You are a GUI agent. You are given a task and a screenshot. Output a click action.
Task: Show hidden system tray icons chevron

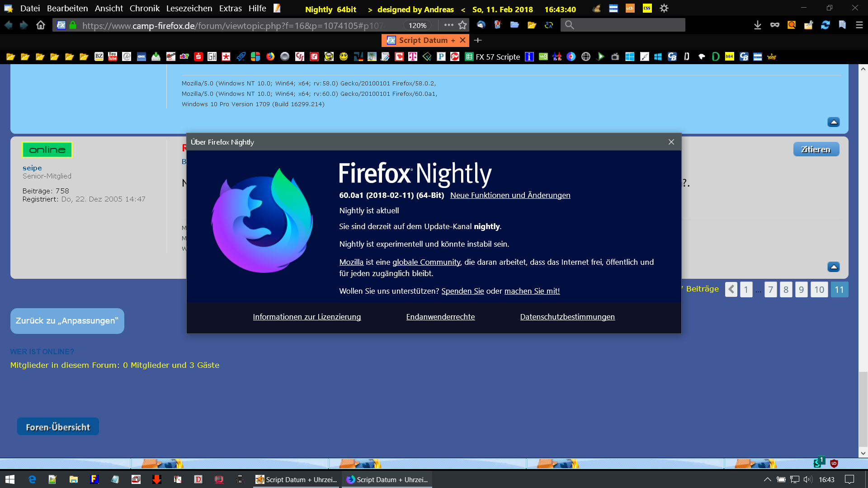pos(767,479)
